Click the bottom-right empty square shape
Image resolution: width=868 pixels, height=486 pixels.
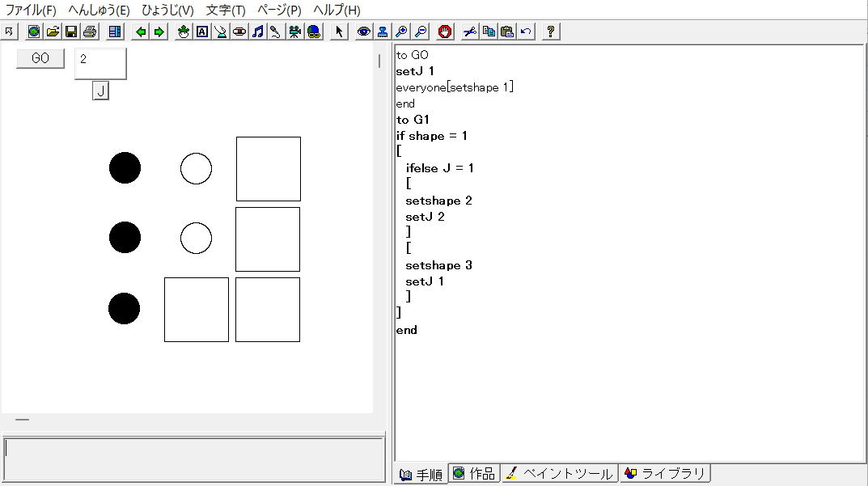(x=268, y=310)
